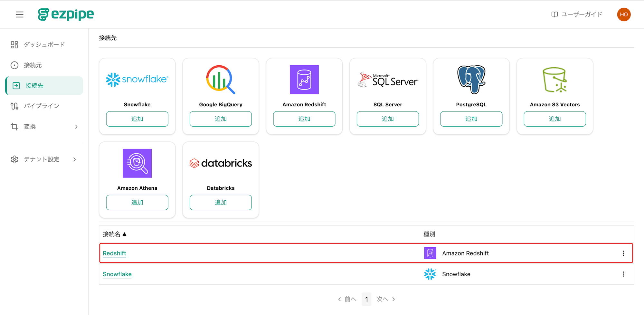
Task: Open the Snowflake connection link
Action: pos(117,274)
